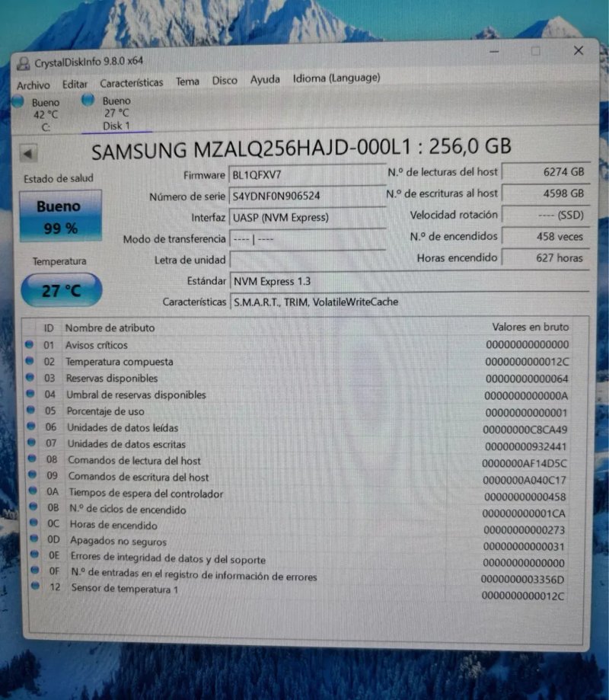The image size is (609, 700).
Task: Click status dot of Errores de integridad row
Action: tap(35, 555)
